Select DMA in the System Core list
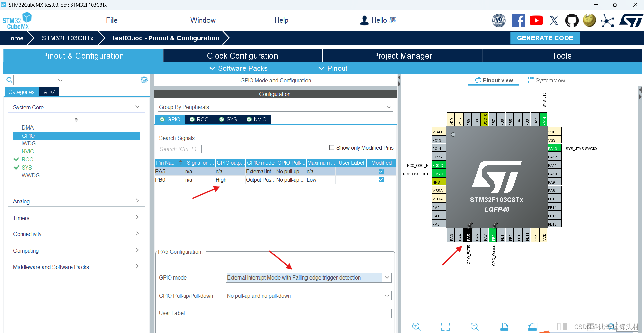644x333 pixels. tap(28, 127)
